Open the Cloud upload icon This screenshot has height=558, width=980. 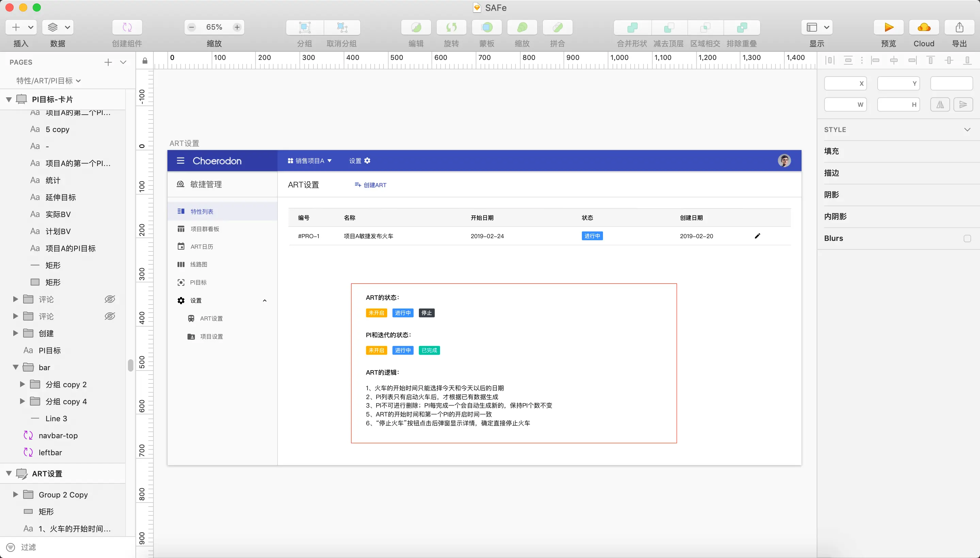924,27
